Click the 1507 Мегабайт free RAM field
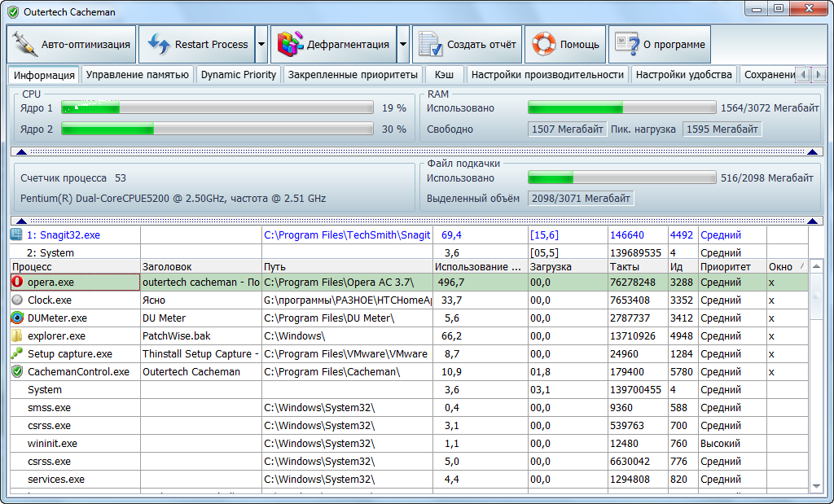 click(x=568, y=129)
